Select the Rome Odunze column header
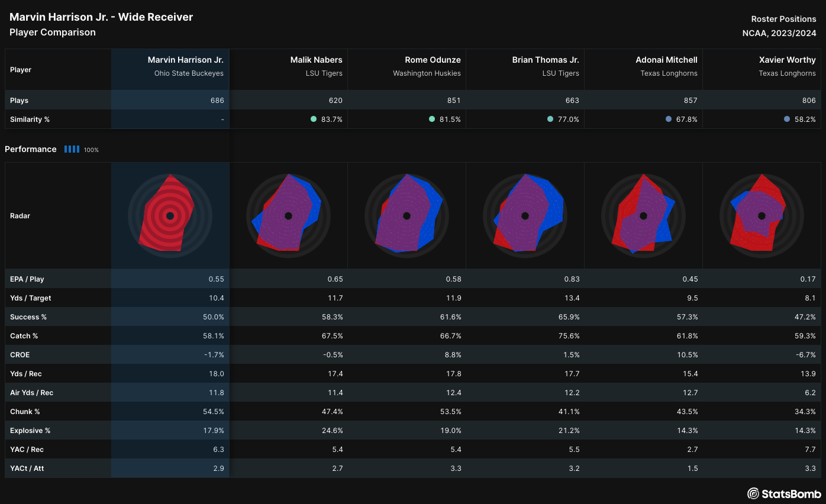The height and width of the screenshot is (504, 826). point(407,69)
